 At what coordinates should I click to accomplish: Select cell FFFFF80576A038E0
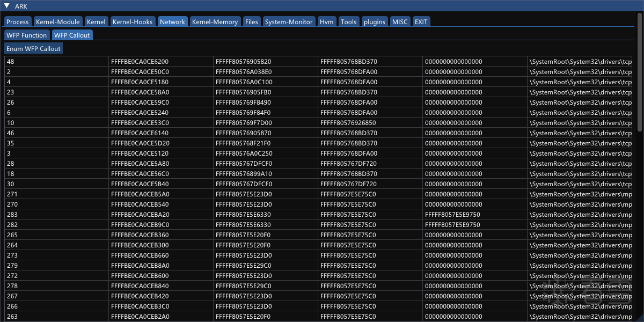click(x=266, y=72)
